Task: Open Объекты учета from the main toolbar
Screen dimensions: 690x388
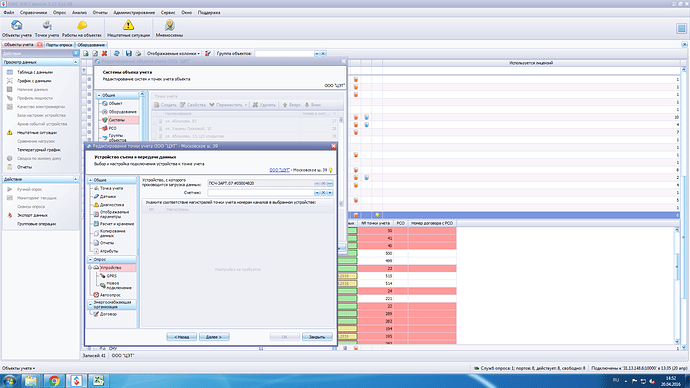Action: 17,29
